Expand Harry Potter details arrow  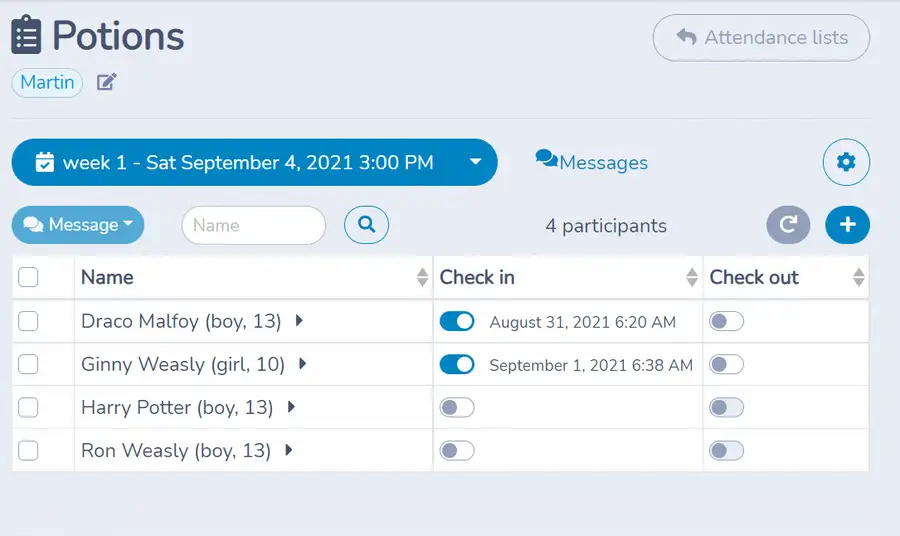(x=291, y=407)
